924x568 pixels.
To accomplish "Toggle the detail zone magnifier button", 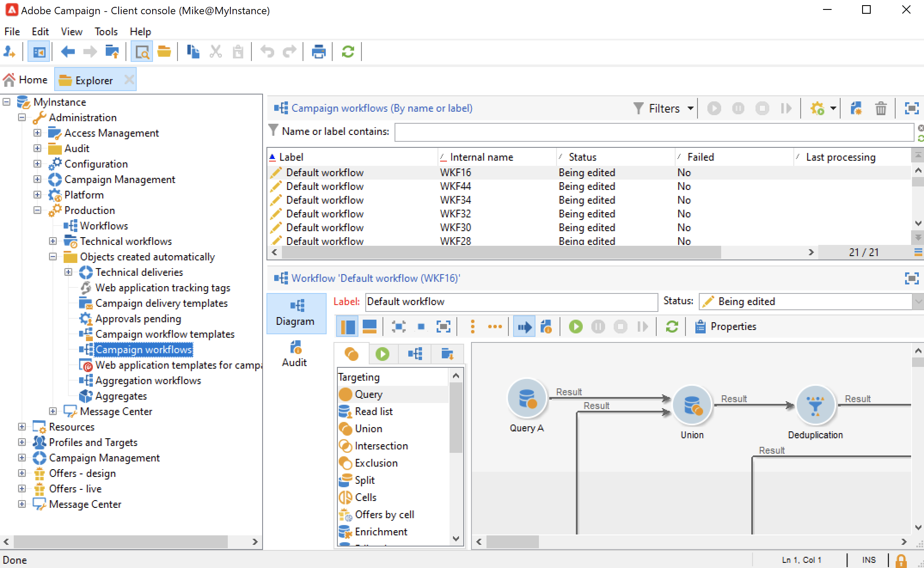I will click(x=141, y=52).
